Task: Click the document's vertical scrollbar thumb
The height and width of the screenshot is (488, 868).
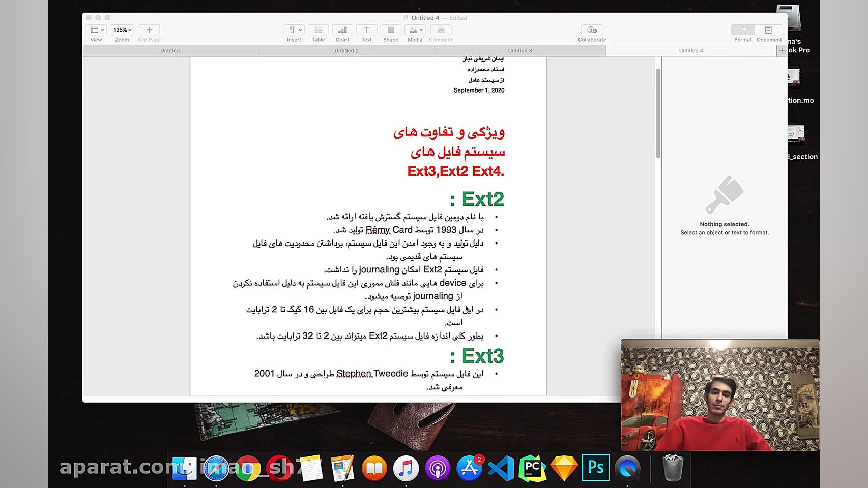Action: click(x=658, y=113)
